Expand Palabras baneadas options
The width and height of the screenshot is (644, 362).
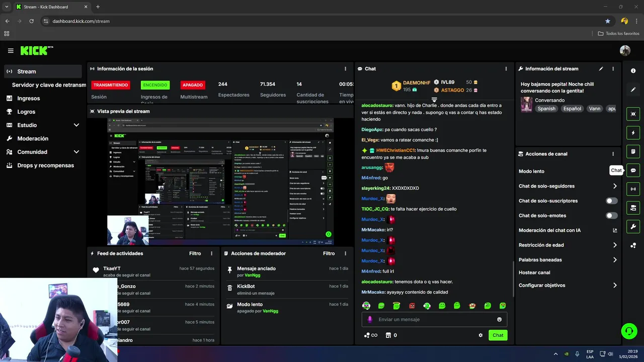[615, 260]
